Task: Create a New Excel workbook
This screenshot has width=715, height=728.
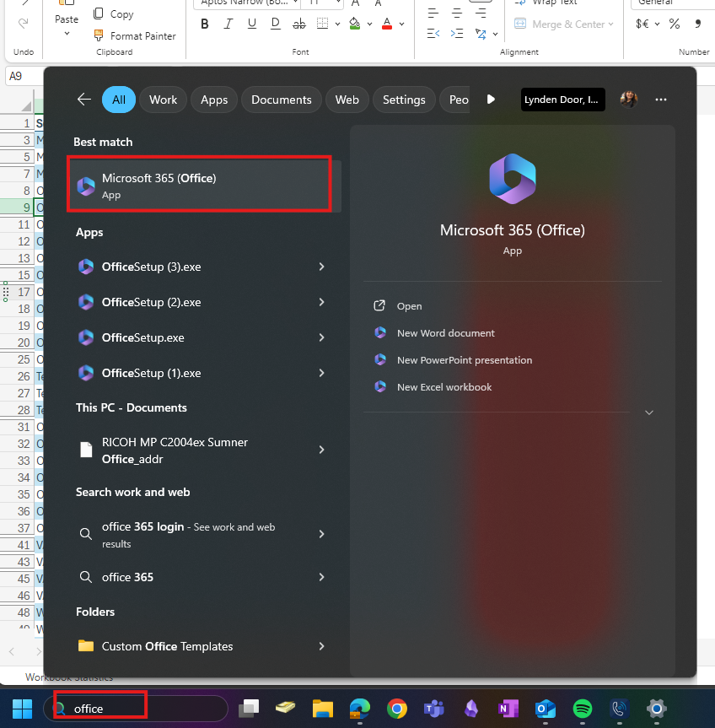Action: click(444, 386)
